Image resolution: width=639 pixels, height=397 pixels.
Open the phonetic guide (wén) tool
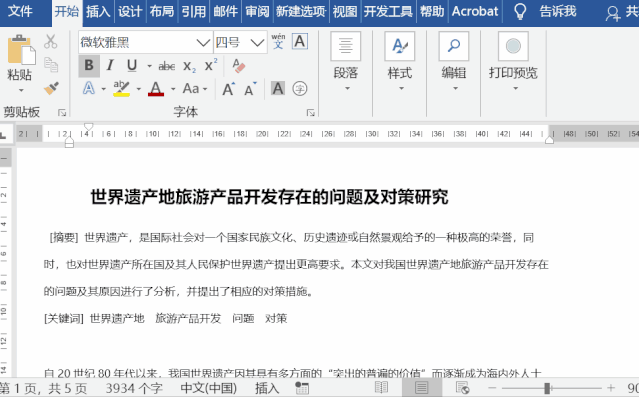[278, 42]
